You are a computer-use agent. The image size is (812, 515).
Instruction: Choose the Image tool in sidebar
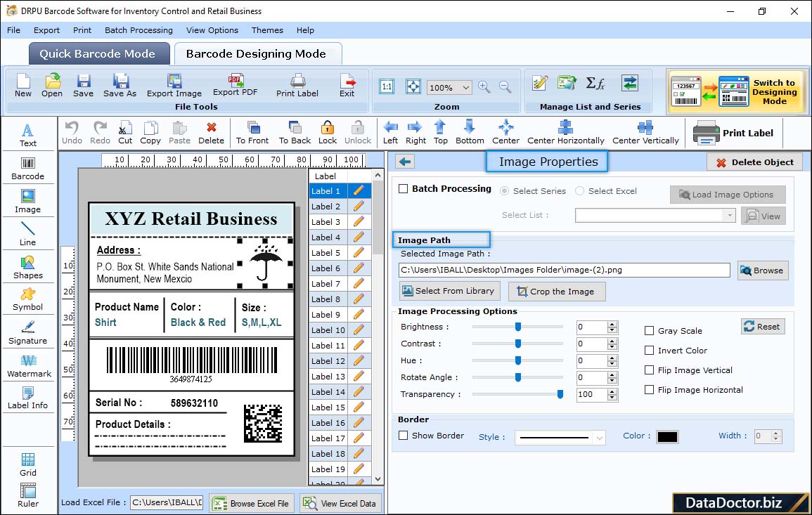(28, 202)
